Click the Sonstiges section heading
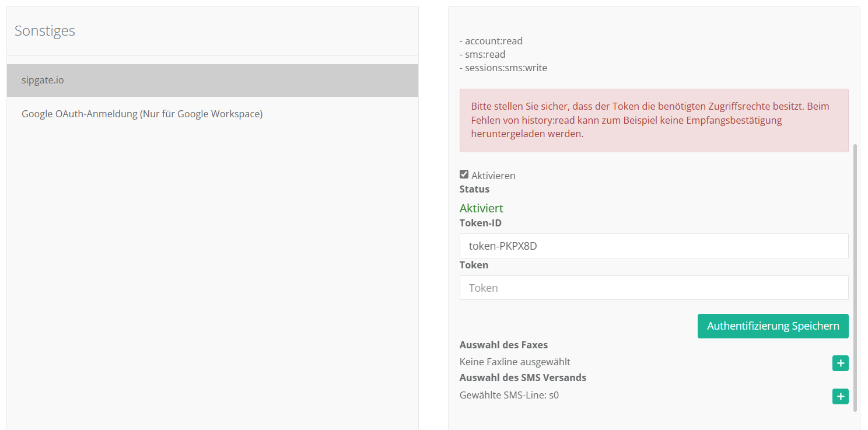Screen dimensions: 868x430 [45, 31]
